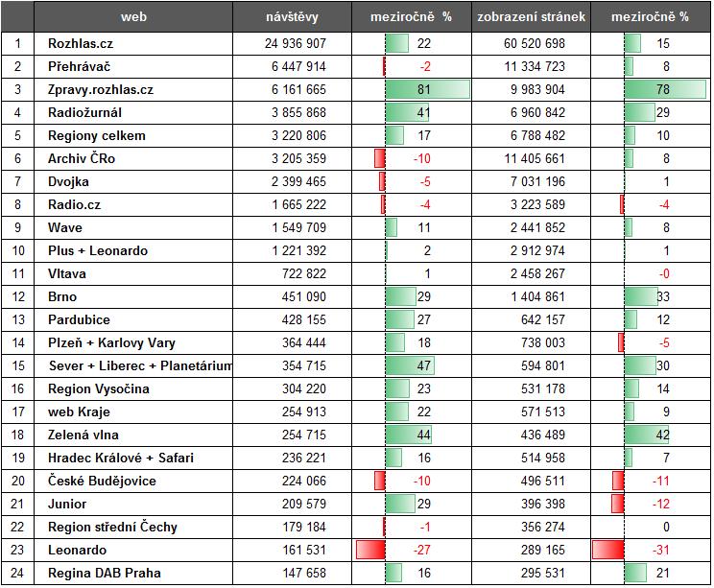Screen dimensions: 714x588
Task: Click page views value 60 520 698
Action: coord(535,44)
